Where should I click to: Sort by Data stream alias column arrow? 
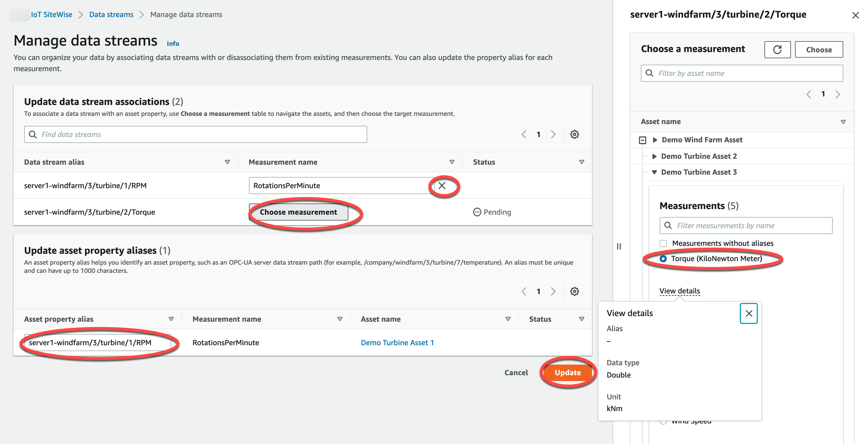pyautogui.click(x=227, y=162)
